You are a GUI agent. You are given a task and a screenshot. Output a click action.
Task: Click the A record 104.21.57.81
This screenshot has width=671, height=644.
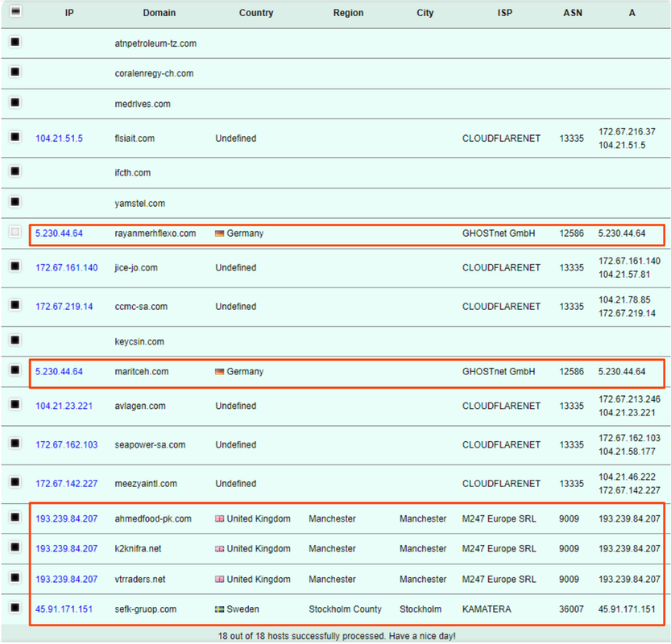(624, 275)
